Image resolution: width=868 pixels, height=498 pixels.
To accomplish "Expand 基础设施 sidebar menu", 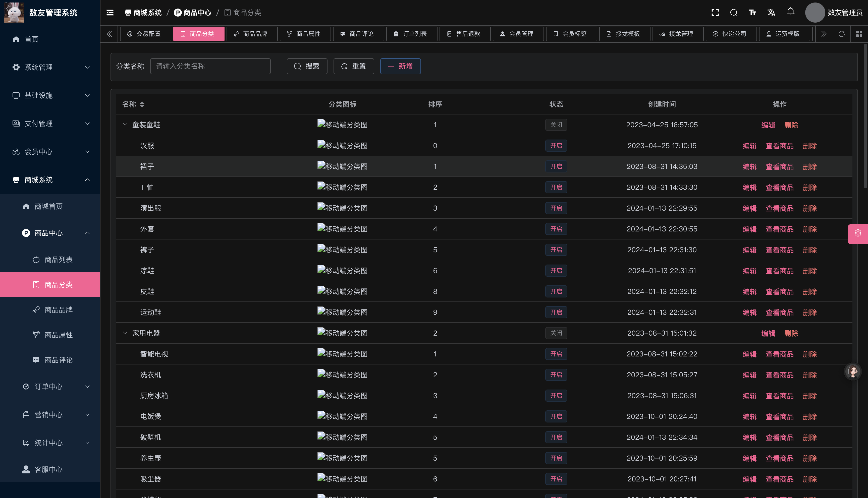I will 50,95.
